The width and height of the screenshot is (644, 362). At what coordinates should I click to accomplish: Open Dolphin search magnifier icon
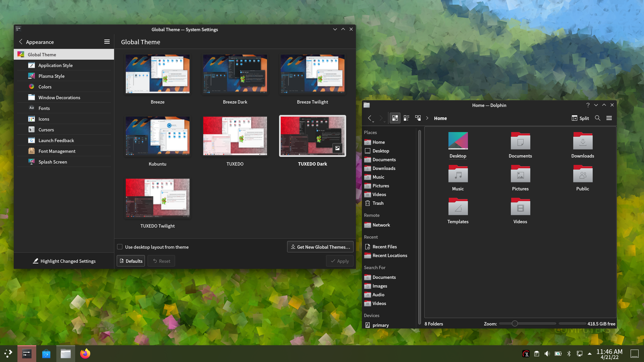click(x=597, y=118)
